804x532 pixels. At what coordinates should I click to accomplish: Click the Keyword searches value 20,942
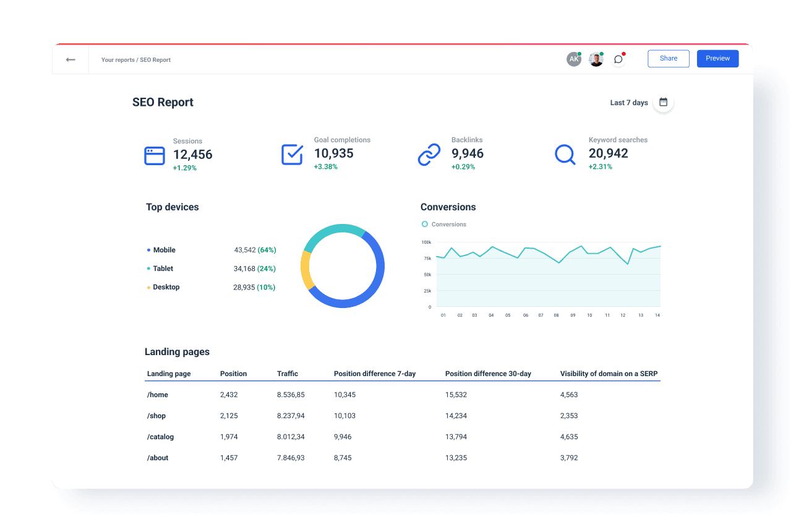[x=608, y=153]
